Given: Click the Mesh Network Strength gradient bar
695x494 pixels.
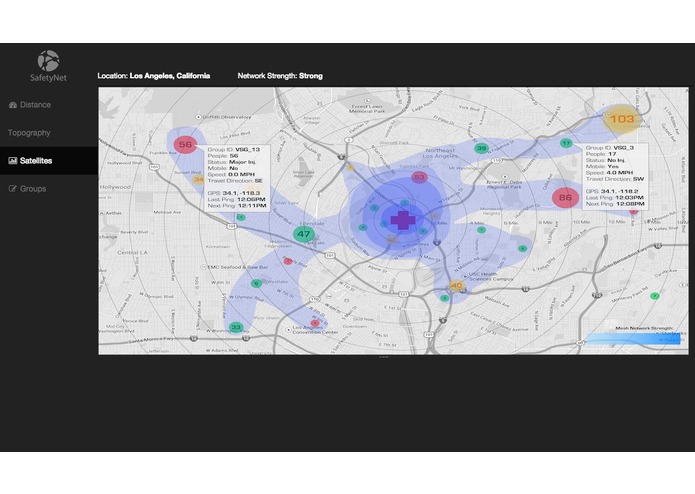Looking at the screenshot, I should pyautogui.click(x=633, y=339).
